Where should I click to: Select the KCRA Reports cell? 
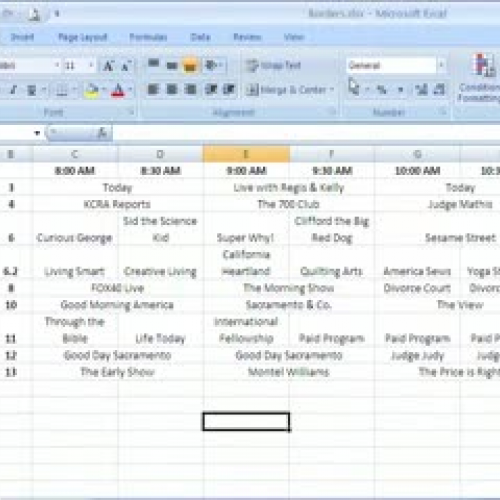(118, 204)
